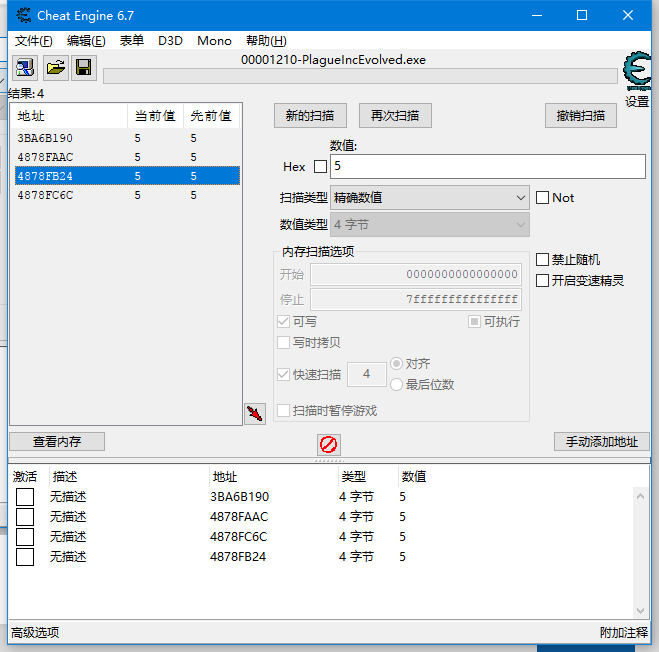Screen dimensions: 659x652
Task: Click process name 00001210-PlagueIncEvolved.exe
Action: tap(333, 60)
